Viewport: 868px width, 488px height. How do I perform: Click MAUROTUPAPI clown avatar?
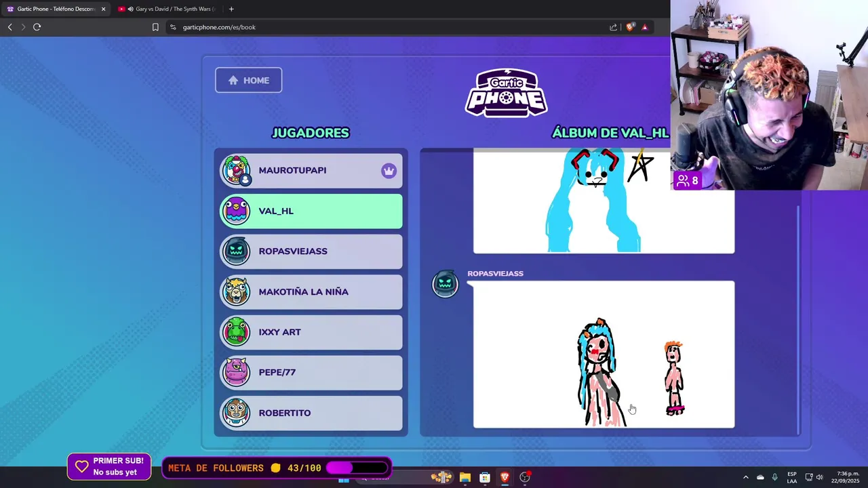(x=236, y=170)
